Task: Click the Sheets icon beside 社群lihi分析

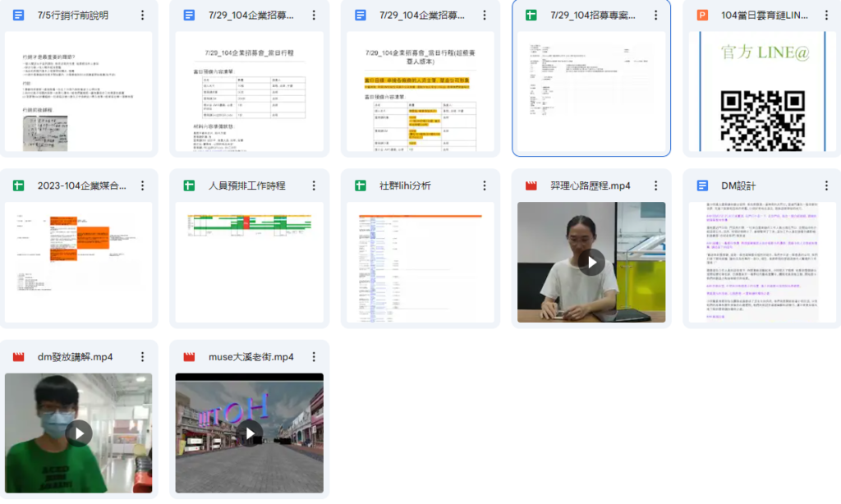Action: coord(361,186)
